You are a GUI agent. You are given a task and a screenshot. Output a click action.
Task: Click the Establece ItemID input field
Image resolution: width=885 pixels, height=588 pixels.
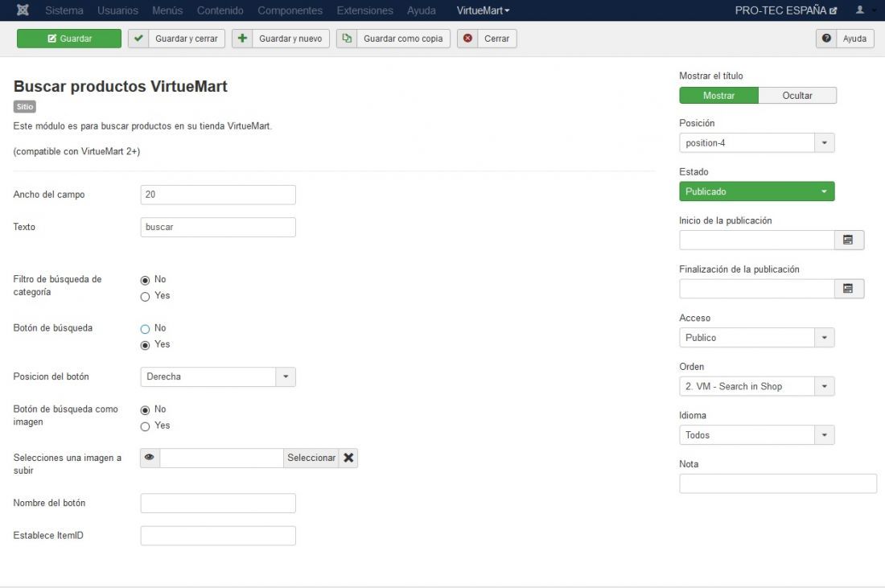pyautogui.click(x=218, y=536)
